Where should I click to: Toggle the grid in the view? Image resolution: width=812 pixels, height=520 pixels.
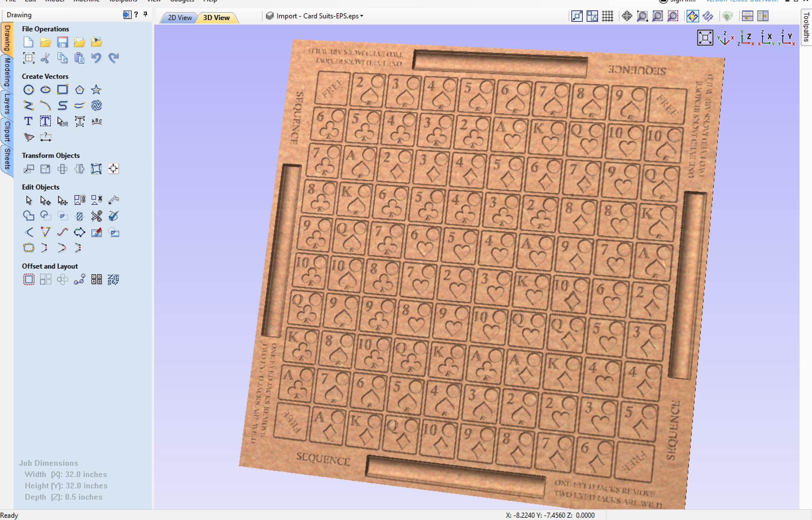(608, 16)
